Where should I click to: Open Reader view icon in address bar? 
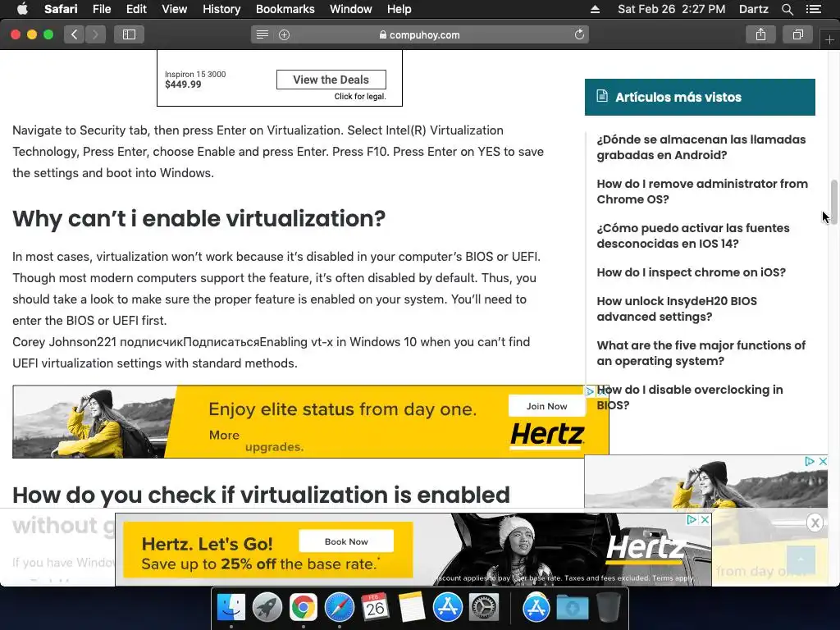point(262,34)
